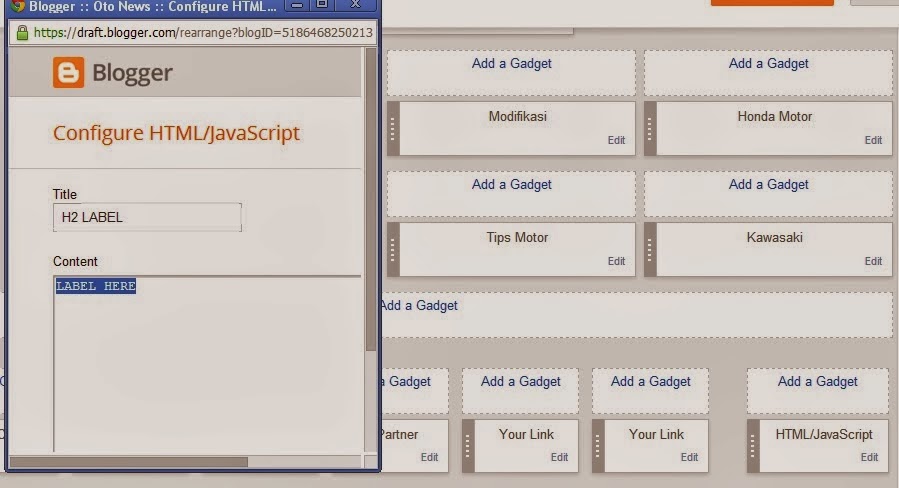Edit the Your Link gadget next to Partner
This screenshot has height=488, width=899.
[560, 458]
